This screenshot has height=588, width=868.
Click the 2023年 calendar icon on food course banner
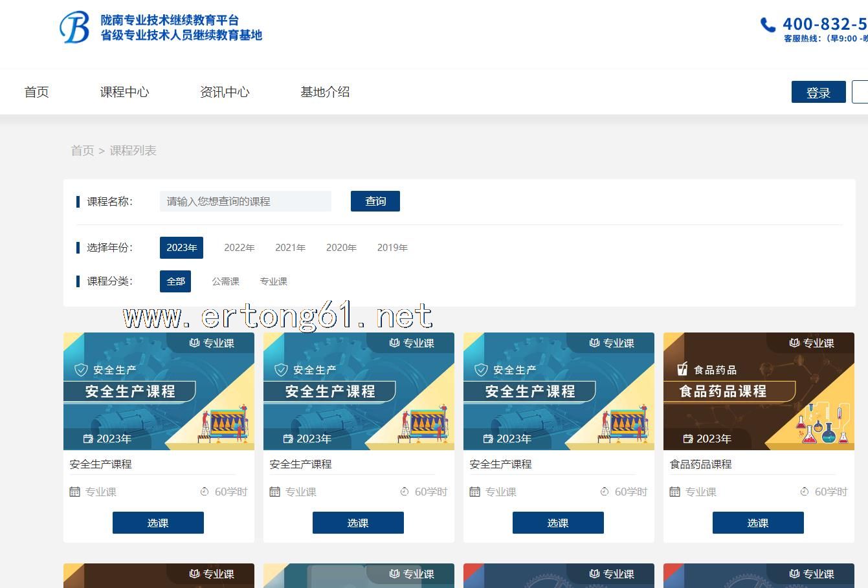(688, 439)
